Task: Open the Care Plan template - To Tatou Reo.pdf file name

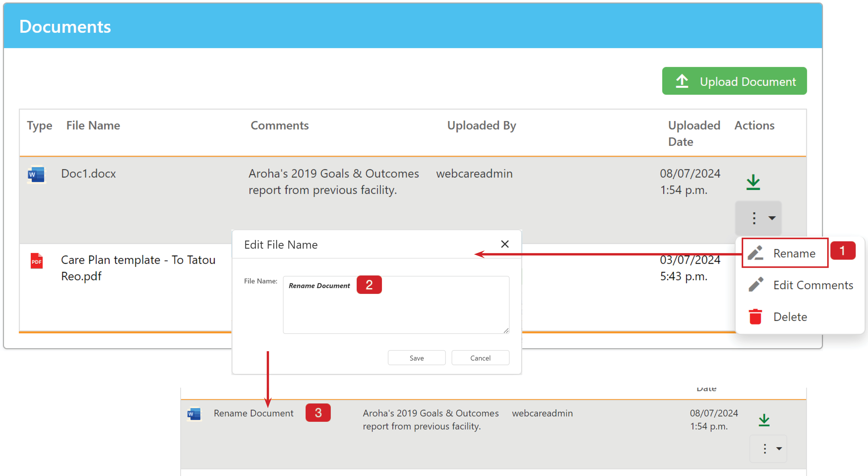Action: point(138,268)
